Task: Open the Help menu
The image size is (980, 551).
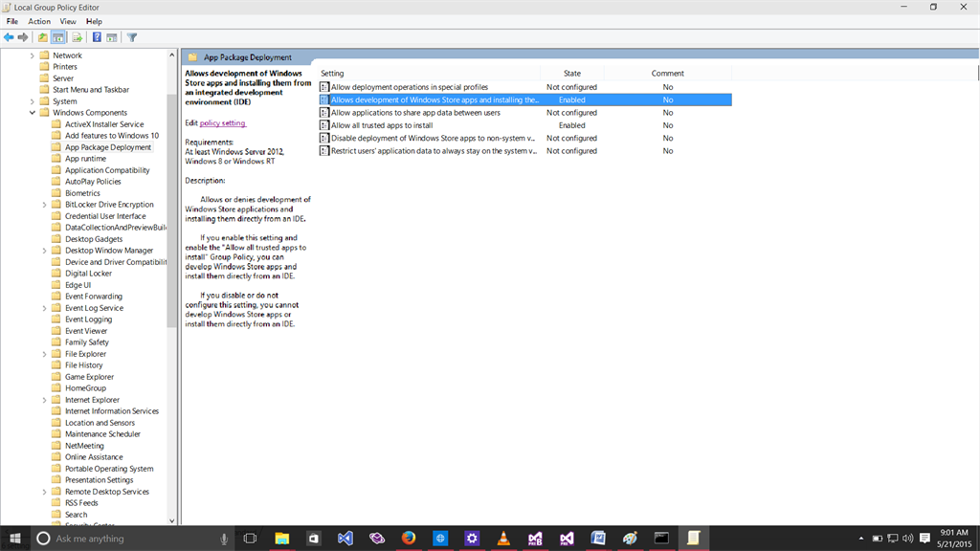Action: [x=94, y=21]
